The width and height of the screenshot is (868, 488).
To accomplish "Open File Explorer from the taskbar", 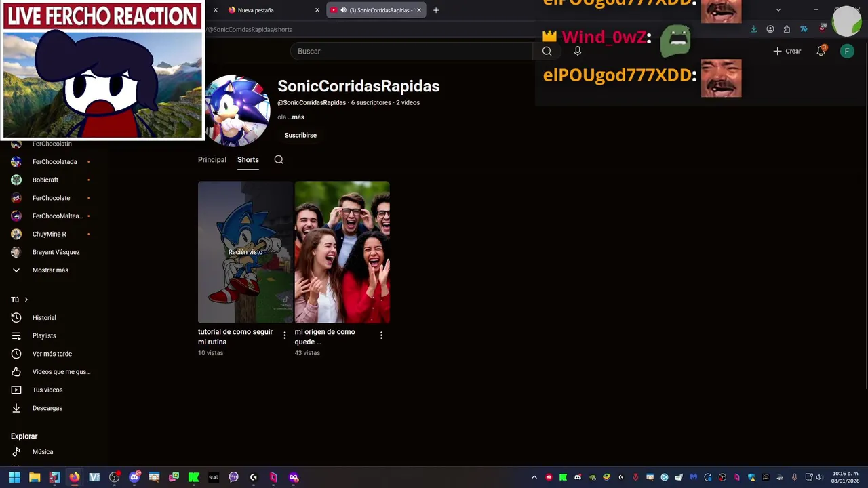I will pos(35,477).
